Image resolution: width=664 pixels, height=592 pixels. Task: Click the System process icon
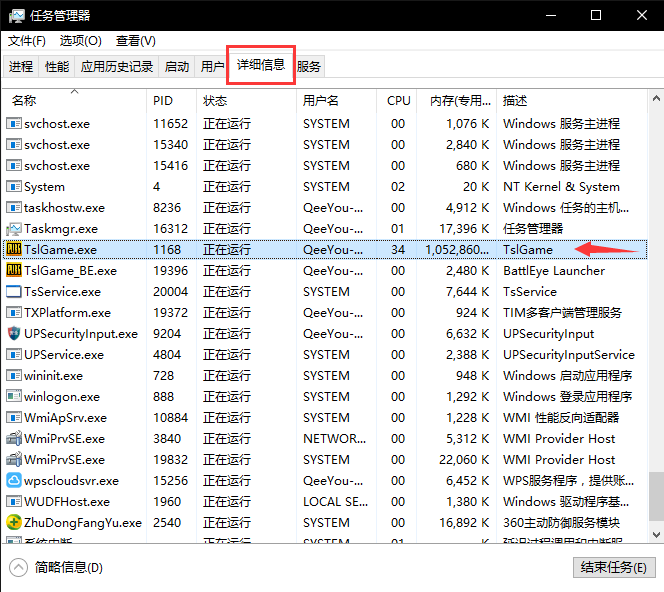click(x=14, y=187)
